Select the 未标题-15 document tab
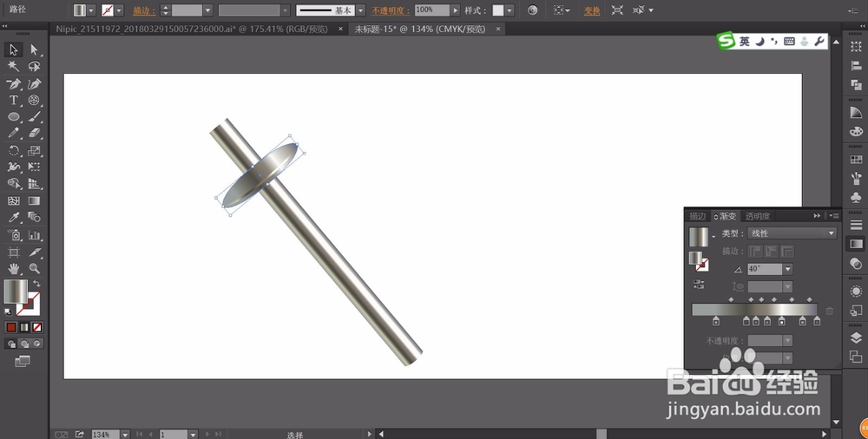 tap(419, 29)
